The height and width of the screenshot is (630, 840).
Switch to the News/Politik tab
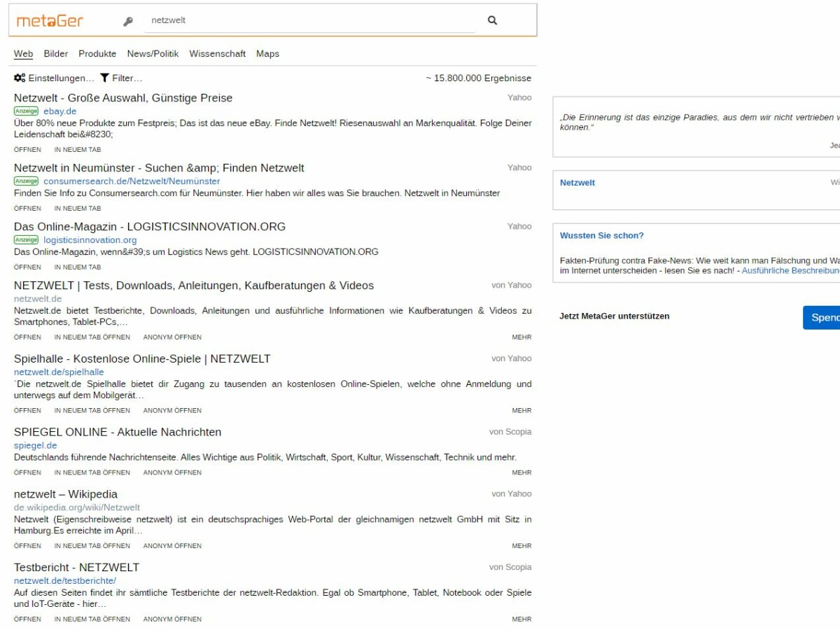152,54
